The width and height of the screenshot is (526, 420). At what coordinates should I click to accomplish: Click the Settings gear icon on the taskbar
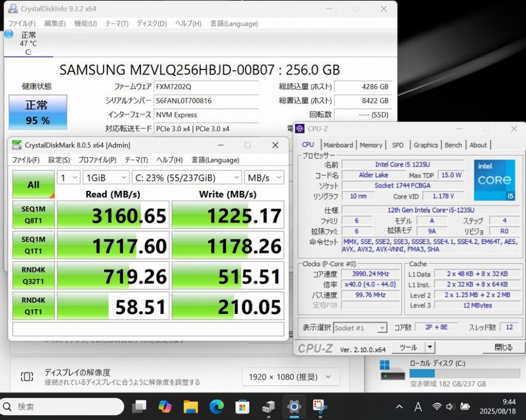tap(294, 406)
